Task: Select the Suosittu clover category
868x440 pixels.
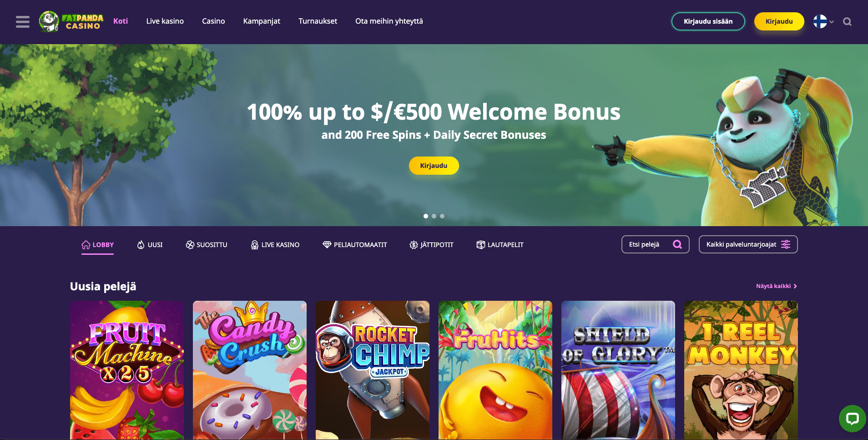Action: 207,245
